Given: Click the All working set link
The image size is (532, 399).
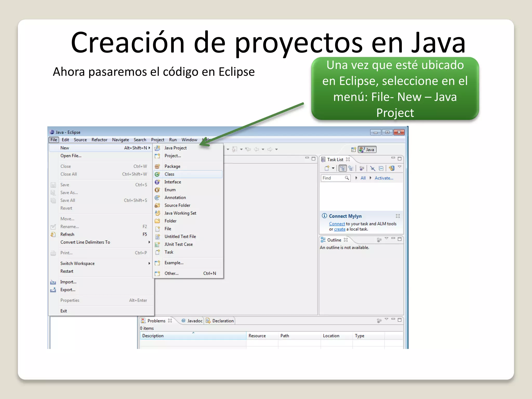Looking at the screenshot, I should pos(363,178).
